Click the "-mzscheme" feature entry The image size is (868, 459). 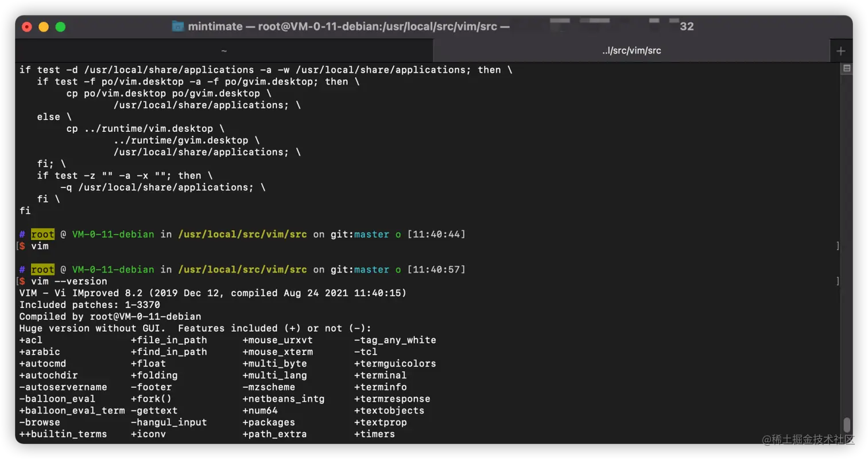(269, 387)
